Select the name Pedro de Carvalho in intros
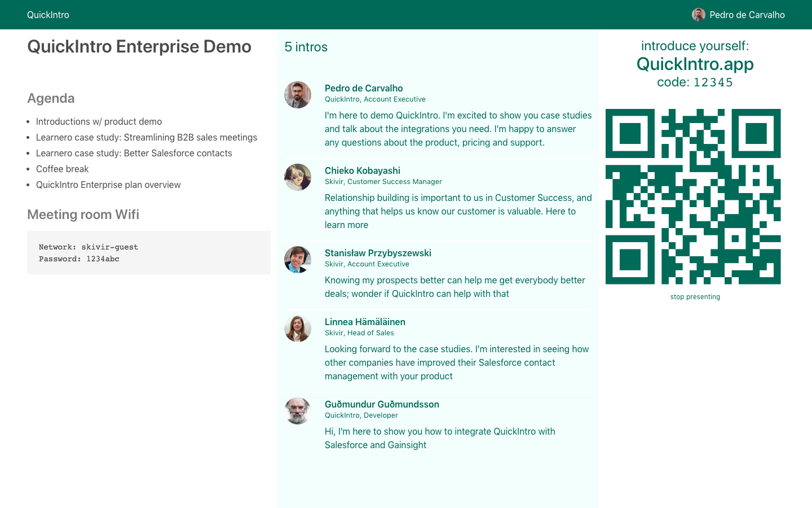 point(364,88)
